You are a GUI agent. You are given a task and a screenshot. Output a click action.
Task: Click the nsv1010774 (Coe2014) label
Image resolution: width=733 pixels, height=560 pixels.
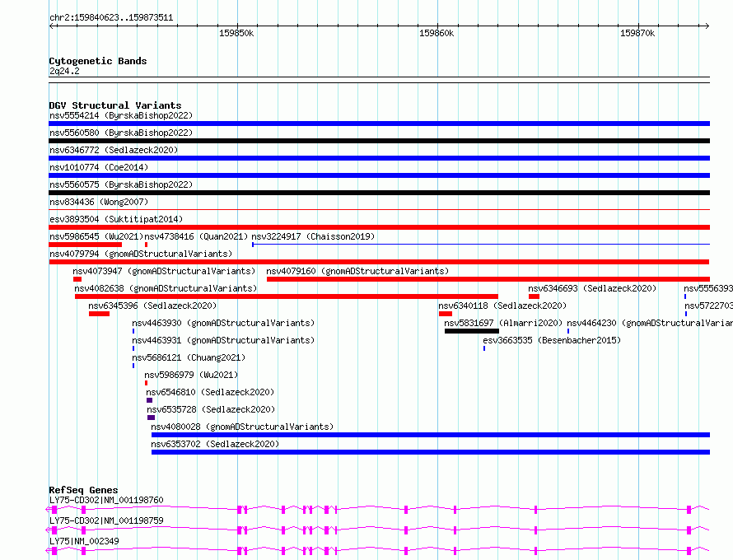click(99, 167)
